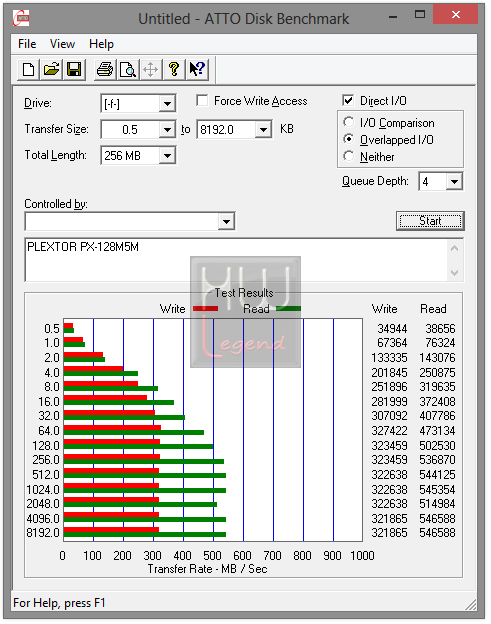Click the window resize grip in status bar

(471, 605)
